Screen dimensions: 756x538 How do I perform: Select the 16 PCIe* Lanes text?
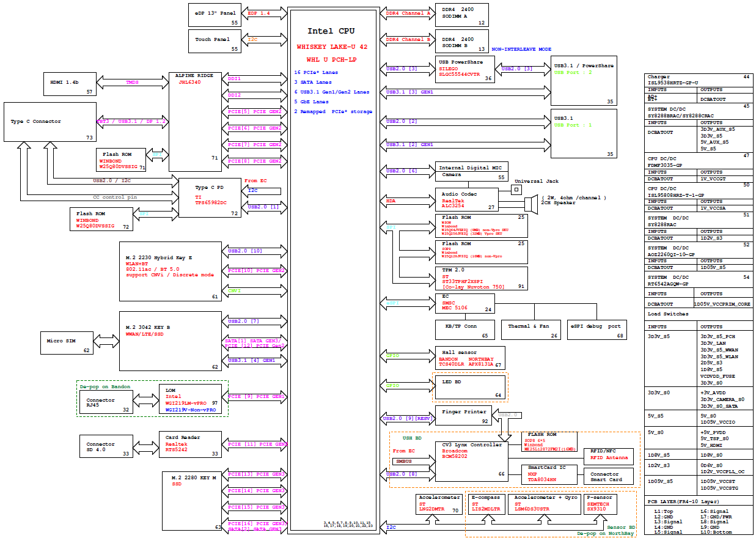[x=316, y=72]
